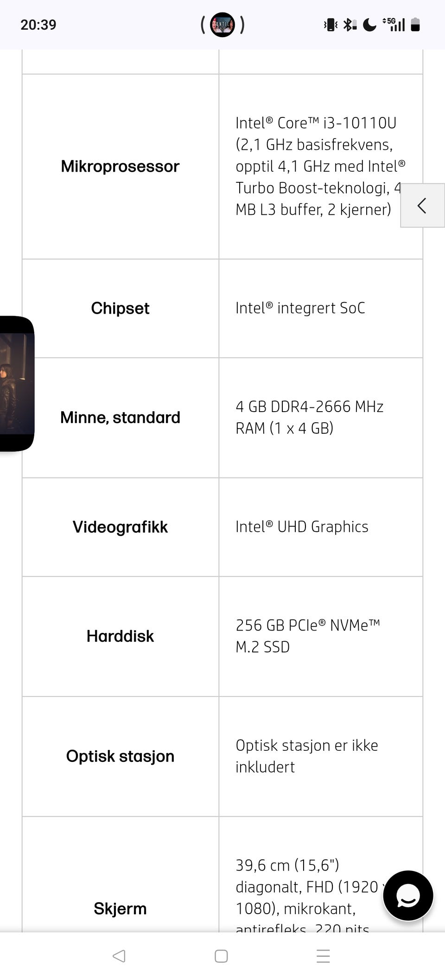Tap the vibrate mode status icon
Viewport: 445px width, 980px height.
331,25
